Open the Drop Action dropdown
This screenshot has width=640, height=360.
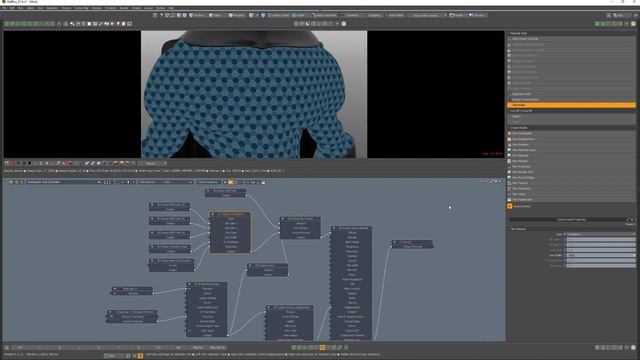[428, 15]
